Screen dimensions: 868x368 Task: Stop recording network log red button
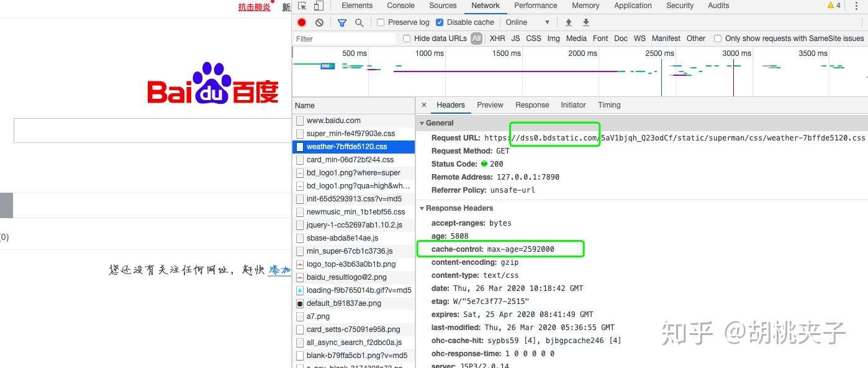[302, 22]
